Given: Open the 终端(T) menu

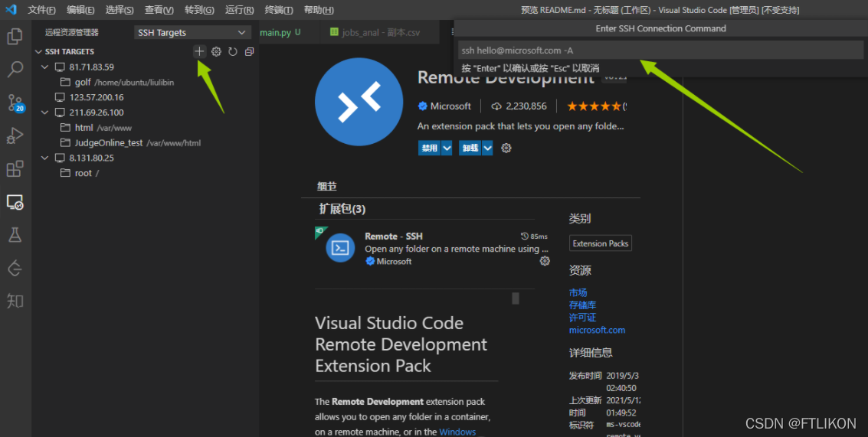Looking at the screenshot, I should tap(279, 10).
